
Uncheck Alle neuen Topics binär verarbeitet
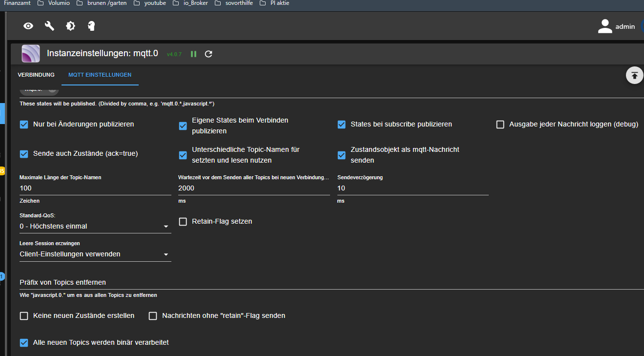[x=24, y=343]
